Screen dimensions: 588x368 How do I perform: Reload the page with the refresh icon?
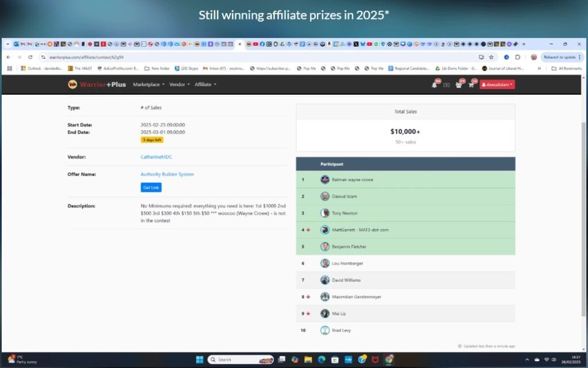tap(30, 57)
